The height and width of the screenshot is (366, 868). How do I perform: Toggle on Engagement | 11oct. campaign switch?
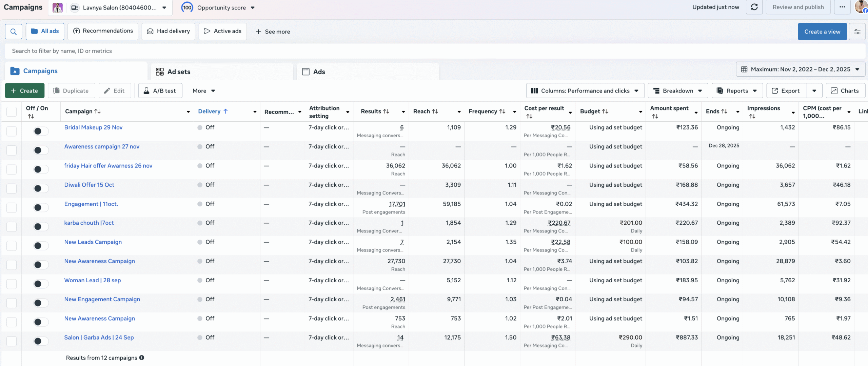pos(41,207)
